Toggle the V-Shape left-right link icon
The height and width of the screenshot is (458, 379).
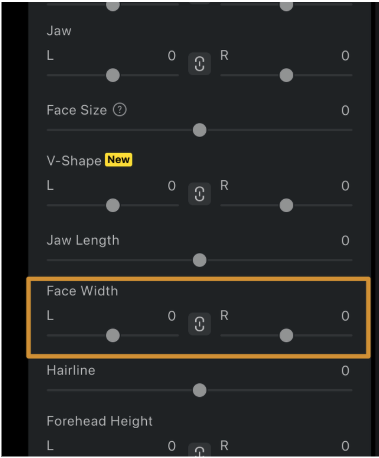click(x=199, y=194)
